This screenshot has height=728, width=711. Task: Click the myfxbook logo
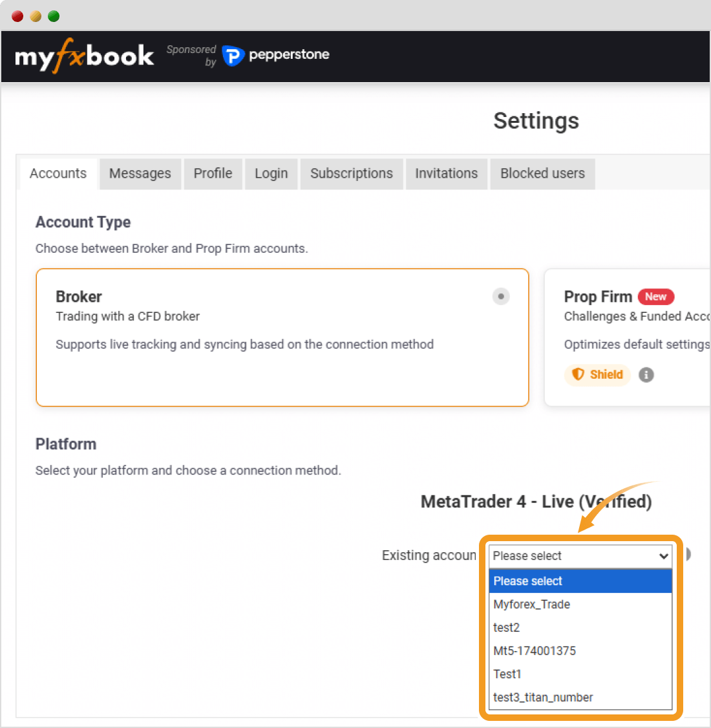(x=84, y=56)
